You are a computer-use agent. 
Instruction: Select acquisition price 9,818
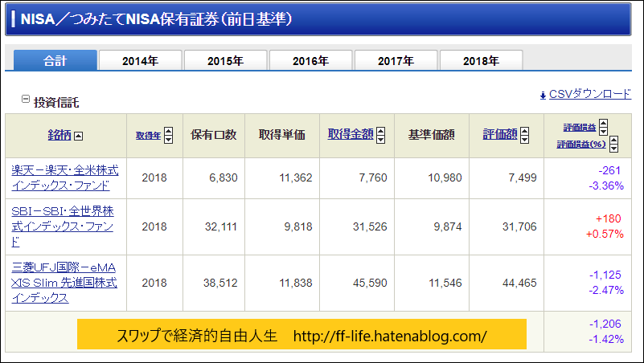tap(298, 226)
